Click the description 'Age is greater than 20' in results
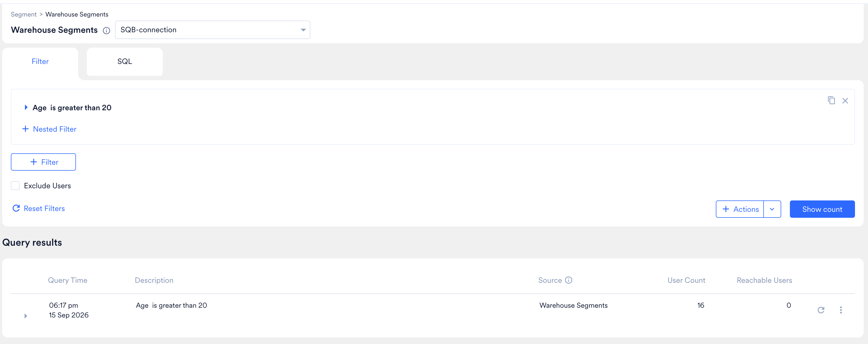The image size is (868, 344). [171, 305]
